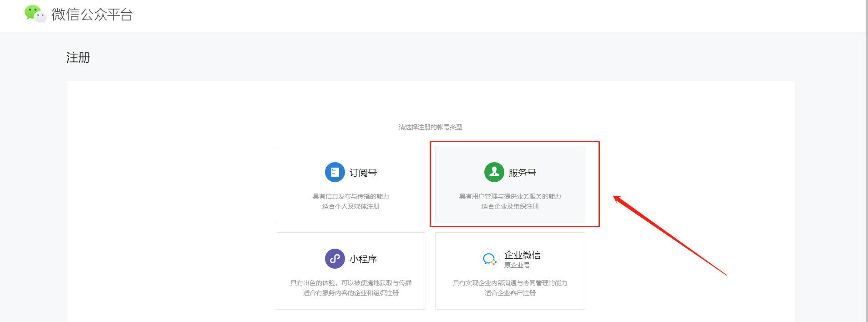Choose the 企业微信 title text

pos(523,255)
